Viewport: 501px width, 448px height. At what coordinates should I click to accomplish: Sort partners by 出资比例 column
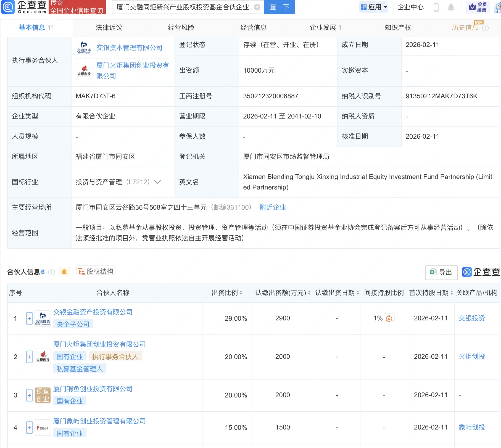241,293
